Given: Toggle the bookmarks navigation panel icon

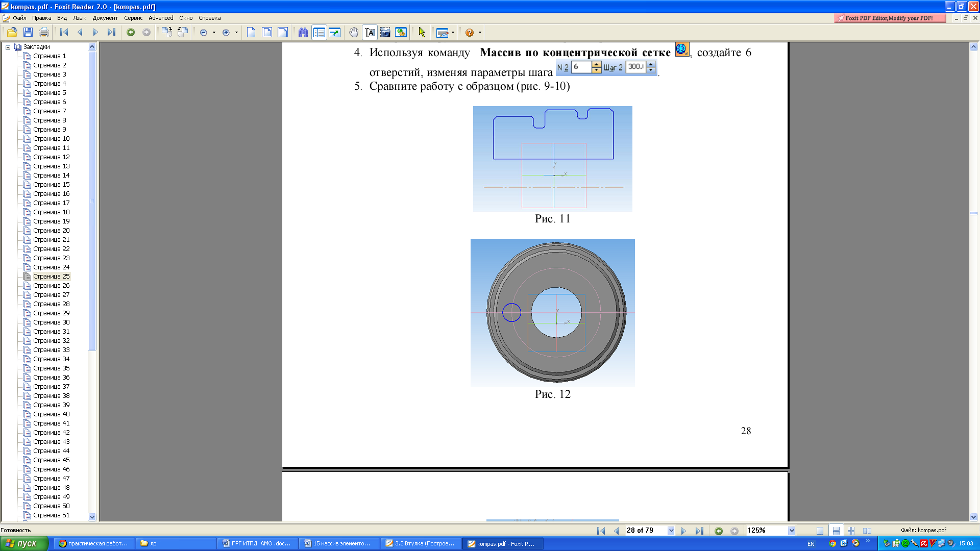Looking at the screenshot, I should point(319,33).
